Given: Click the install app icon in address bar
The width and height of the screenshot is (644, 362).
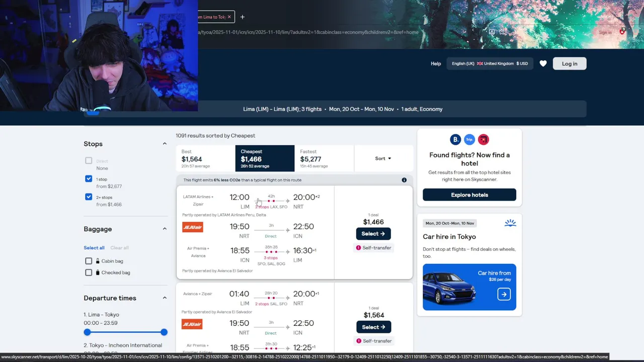Looking at the screenshot, I should (x=492, y=32).
